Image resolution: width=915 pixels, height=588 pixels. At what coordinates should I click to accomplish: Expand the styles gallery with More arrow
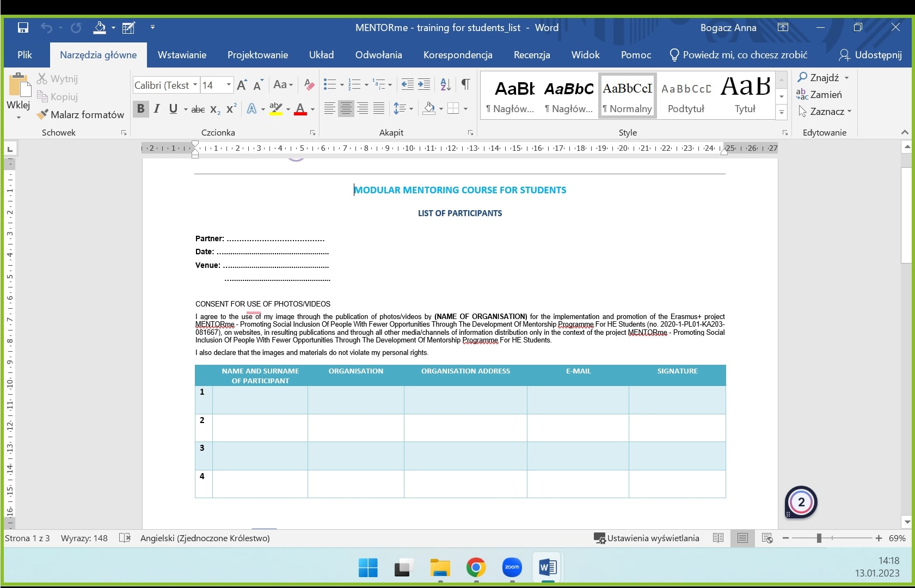pos(782,113)
